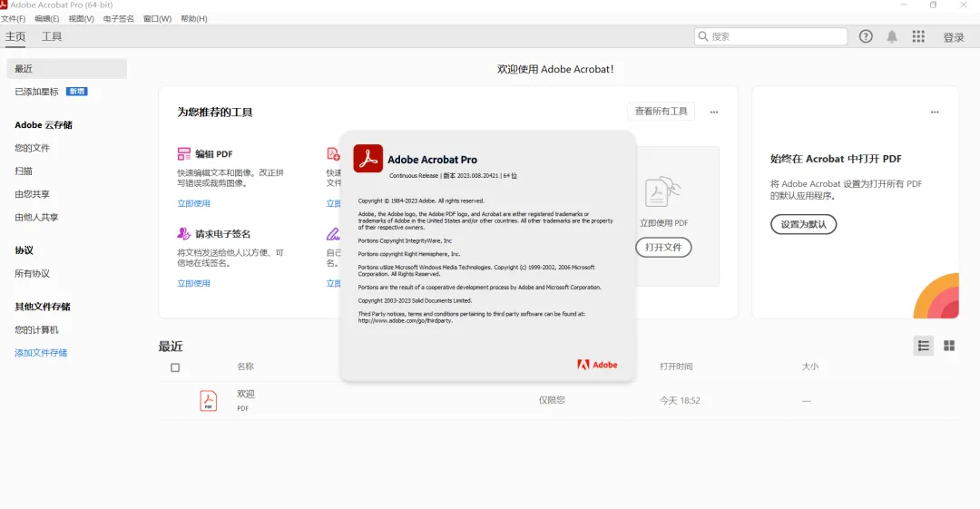Viewport: 980px width, 509px height.
Task: Open the 帮助(H) menu
Action: [x=194, y=19]
